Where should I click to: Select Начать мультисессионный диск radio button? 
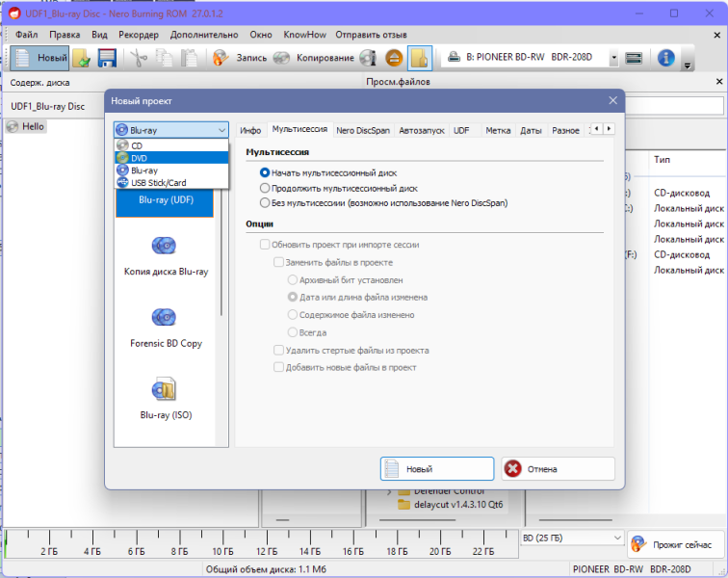click(265, 172)
